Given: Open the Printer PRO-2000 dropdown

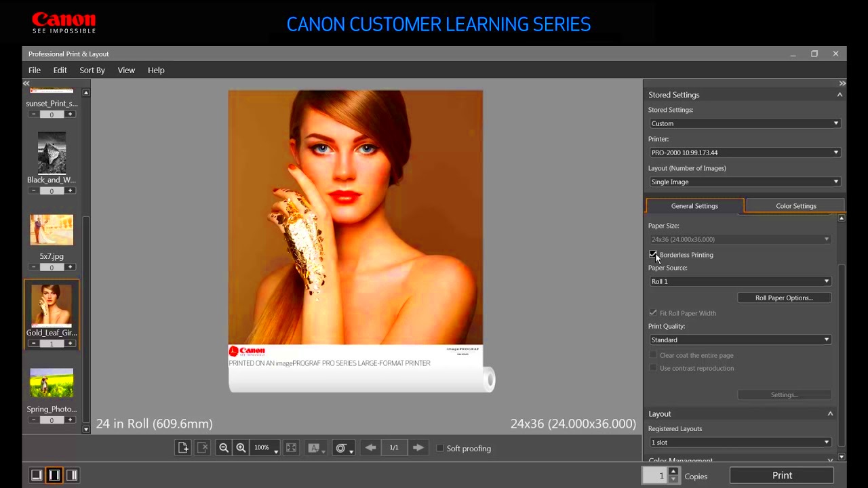Looking at the screenshot, I should point(745,152).
